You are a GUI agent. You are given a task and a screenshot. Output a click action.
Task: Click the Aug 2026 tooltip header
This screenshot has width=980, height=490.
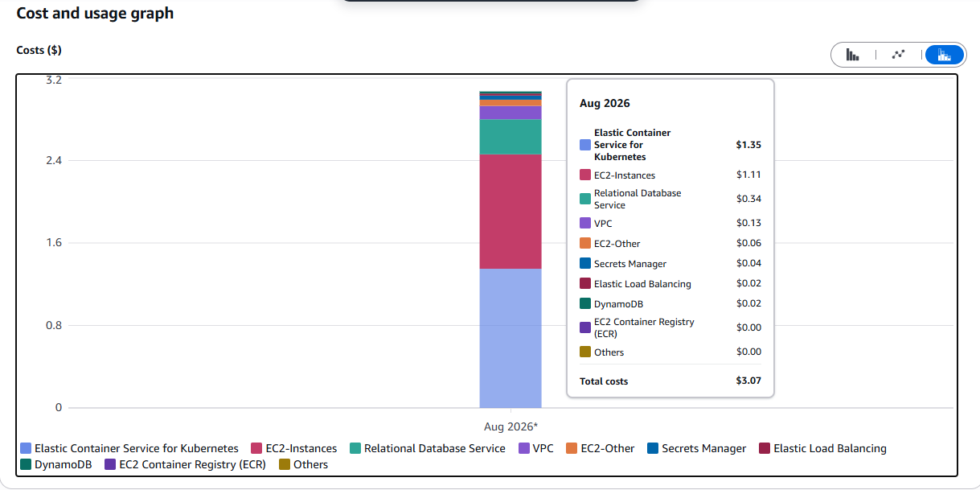605,103
